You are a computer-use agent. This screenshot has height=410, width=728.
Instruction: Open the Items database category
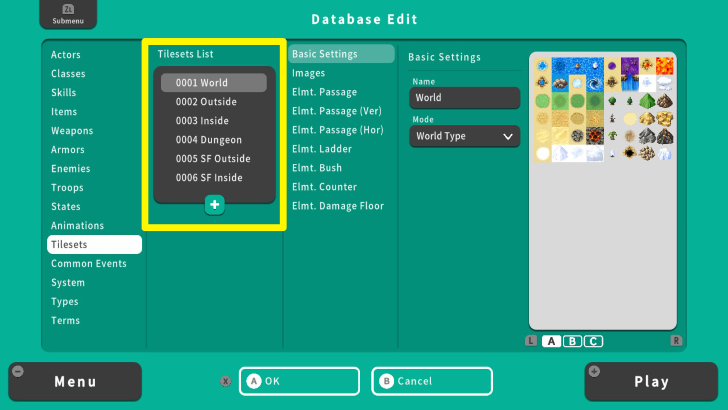[64, 112]
